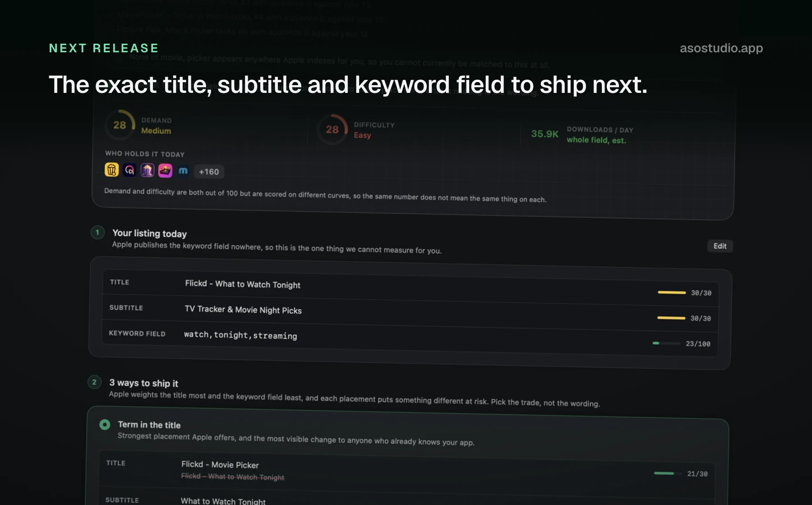Expand the +160 more apps badge
This screenshot has width=812, height=505.
pyautogui.click(x=209, y=172)
